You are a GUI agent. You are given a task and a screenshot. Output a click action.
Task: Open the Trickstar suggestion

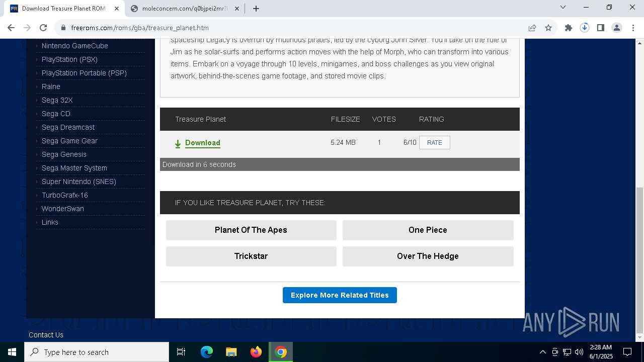(251, 256)
